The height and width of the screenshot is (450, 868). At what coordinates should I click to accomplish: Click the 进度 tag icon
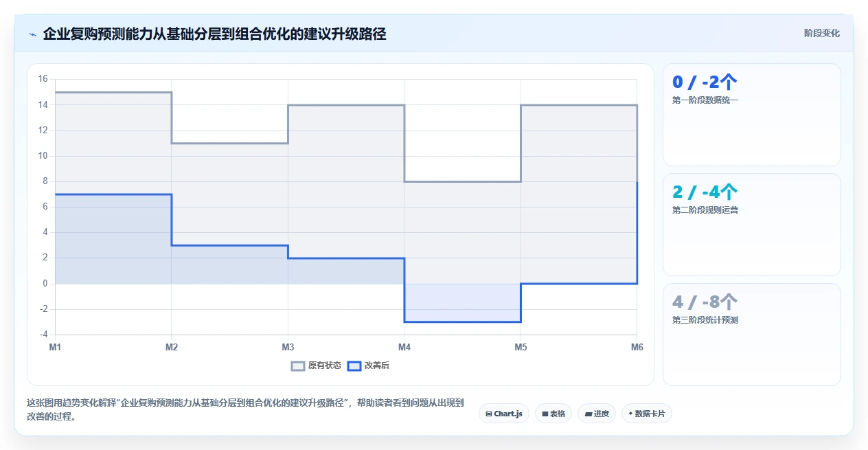[588, 414]
